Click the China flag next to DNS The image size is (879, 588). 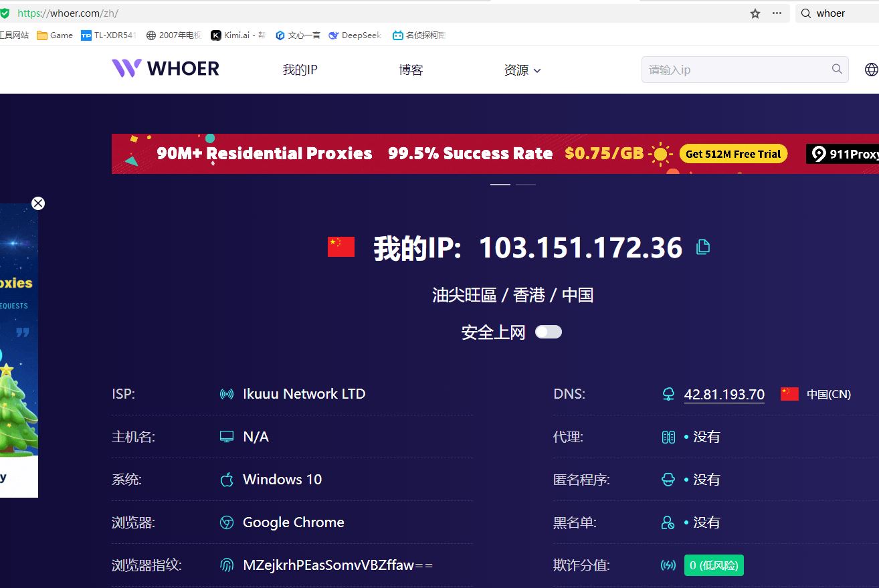pyautogui.click(x=789, y=394)
